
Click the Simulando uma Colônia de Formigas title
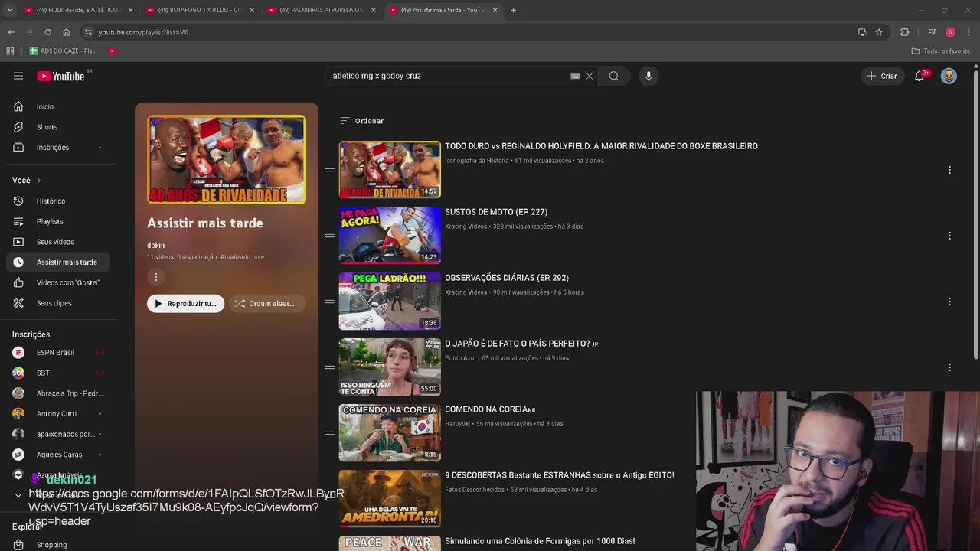pyautogui.click(x=540, y=541)
